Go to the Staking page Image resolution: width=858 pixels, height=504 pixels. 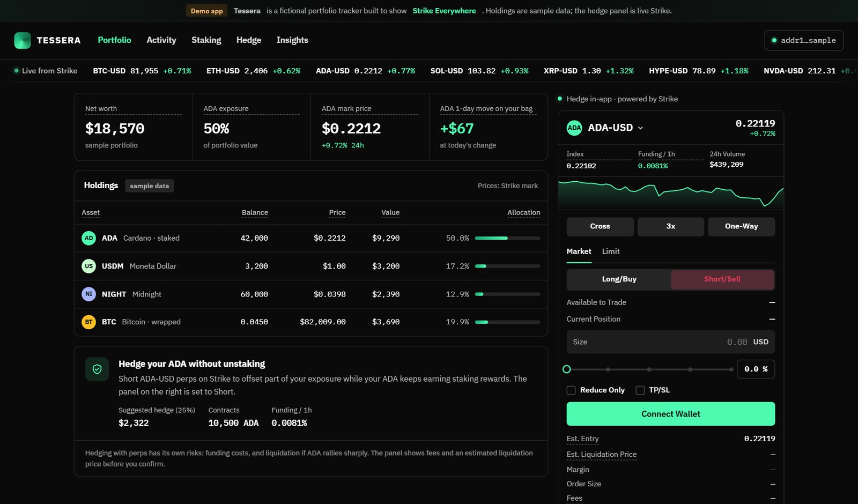point(206,40)
